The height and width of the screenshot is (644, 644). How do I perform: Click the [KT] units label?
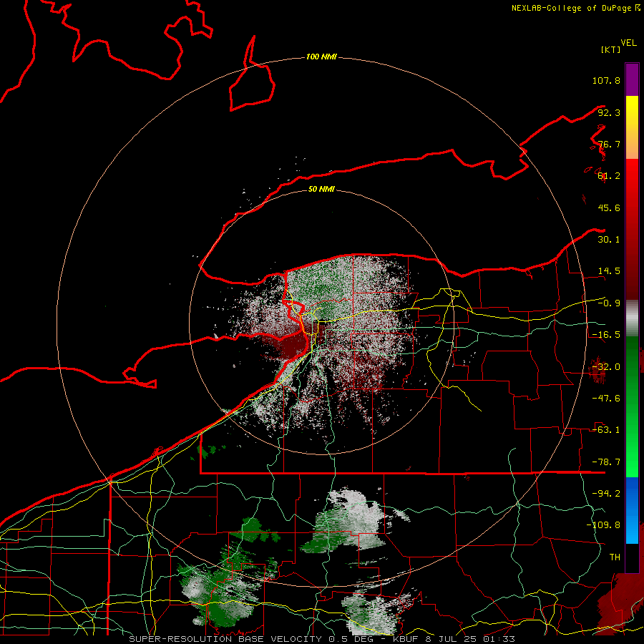pos(611,49)
